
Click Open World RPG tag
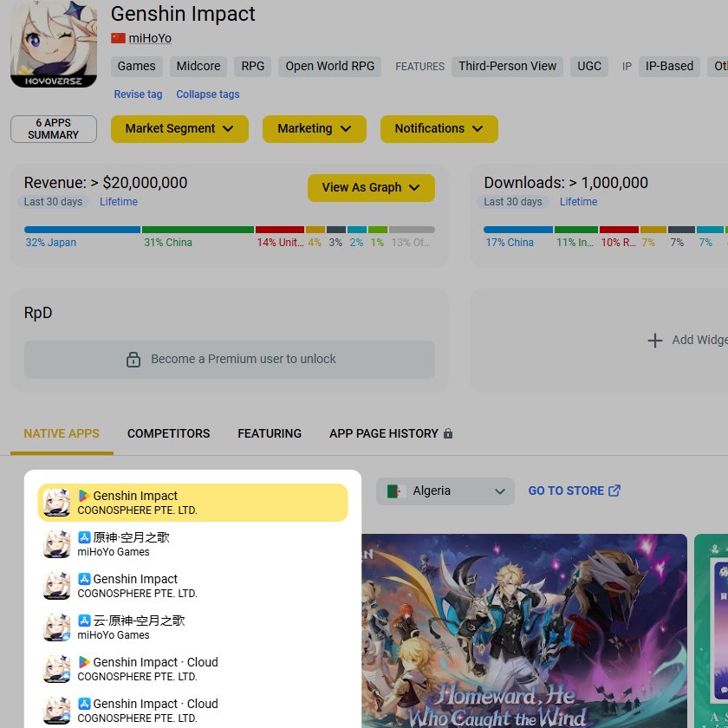329,67
